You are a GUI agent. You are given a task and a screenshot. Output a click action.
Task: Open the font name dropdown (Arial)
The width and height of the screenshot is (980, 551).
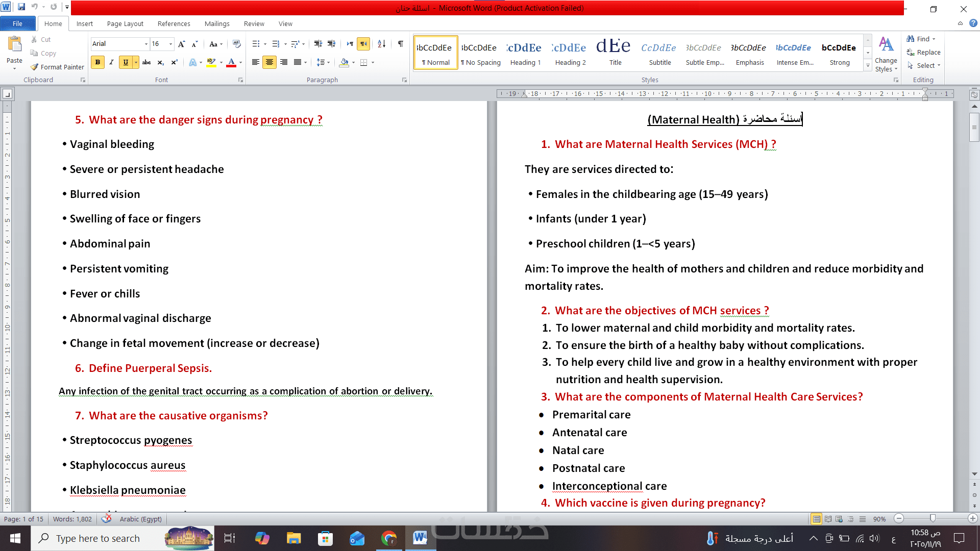click(x=146, y=44)
